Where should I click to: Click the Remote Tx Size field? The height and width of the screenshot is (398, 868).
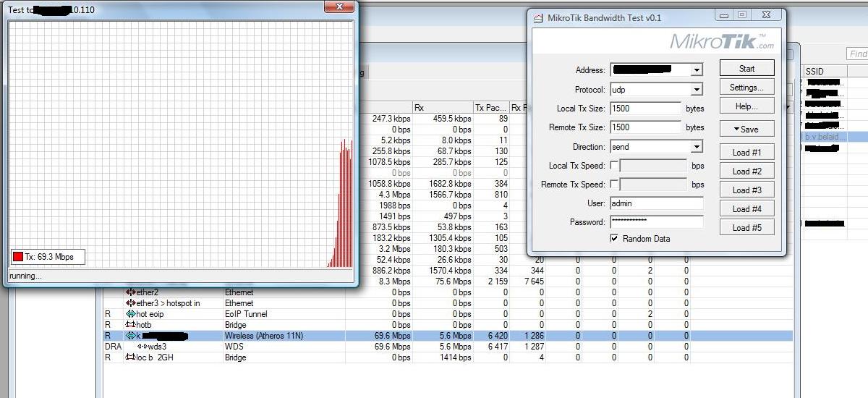646,127
